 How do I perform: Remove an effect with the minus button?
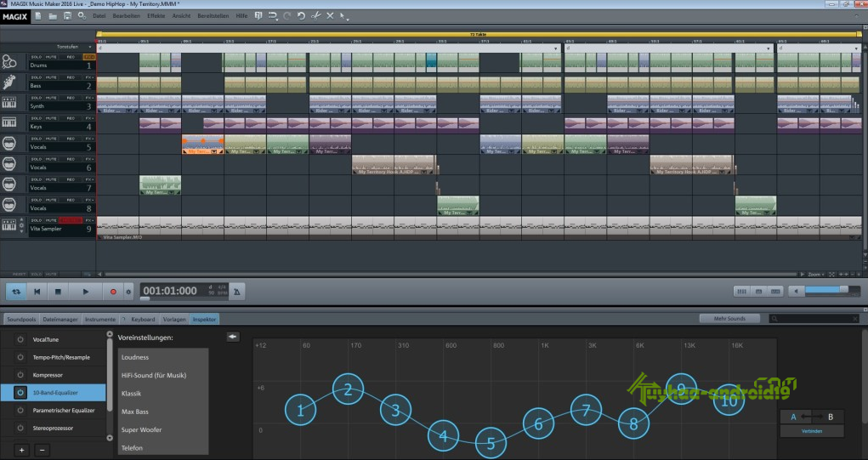(42, 450)
